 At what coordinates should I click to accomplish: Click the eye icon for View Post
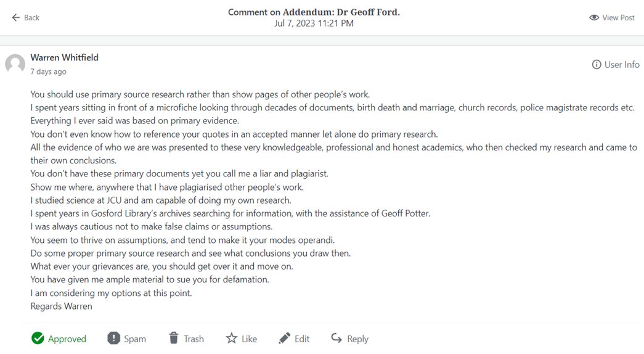click(x=594, y=18)
